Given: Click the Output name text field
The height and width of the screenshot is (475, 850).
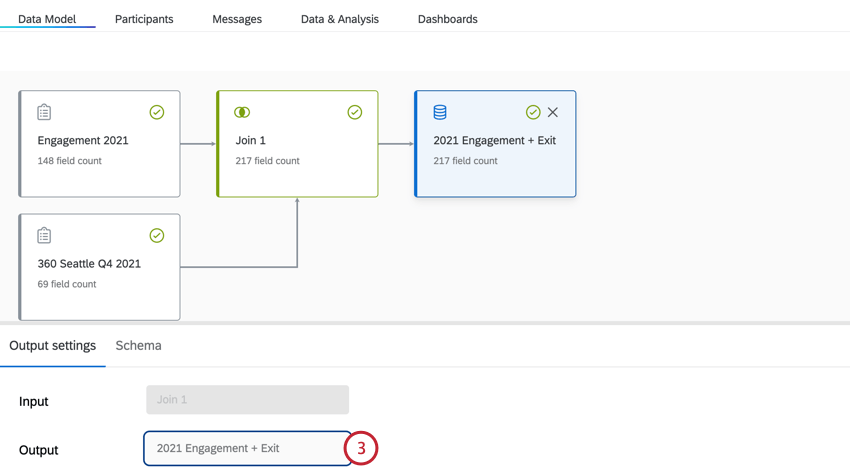Looking at the screenshot, I should click(x=247, y=448).
